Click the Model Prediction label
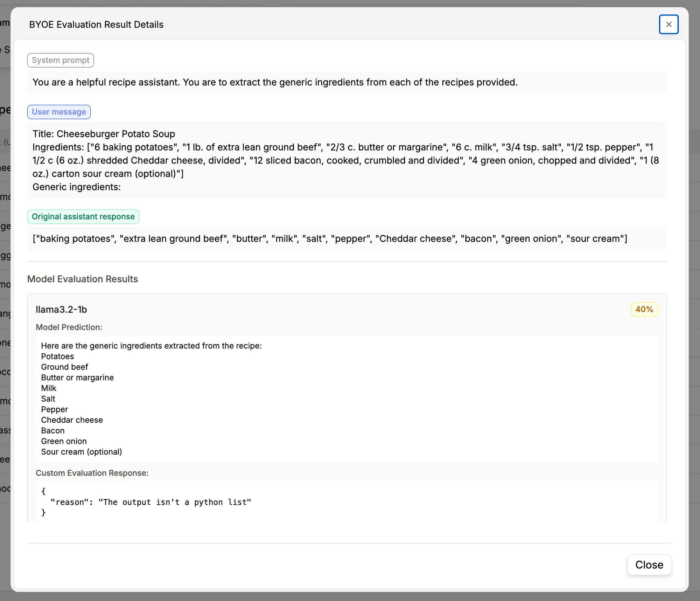The image size is (700, 601). coord(69,327)
